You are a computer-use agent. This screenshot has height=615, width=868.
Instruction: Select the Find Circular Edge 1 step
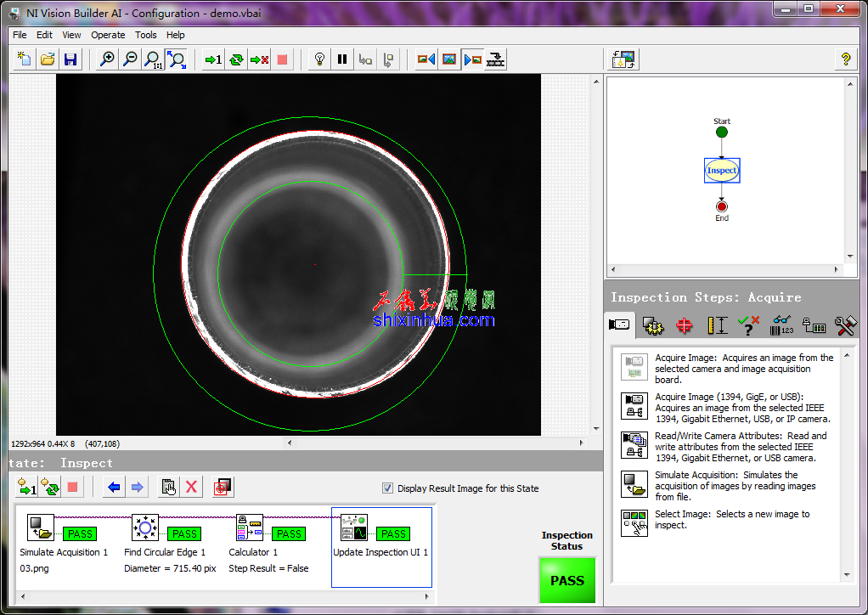coord(145,528)
